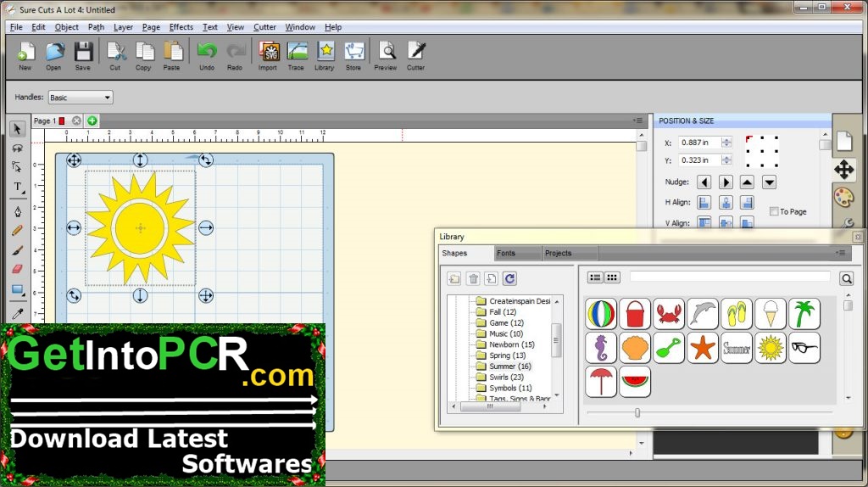This screenshot has width=868, height=487.
Task: Add a new page with green plus
Action: [x=92, y=120]
